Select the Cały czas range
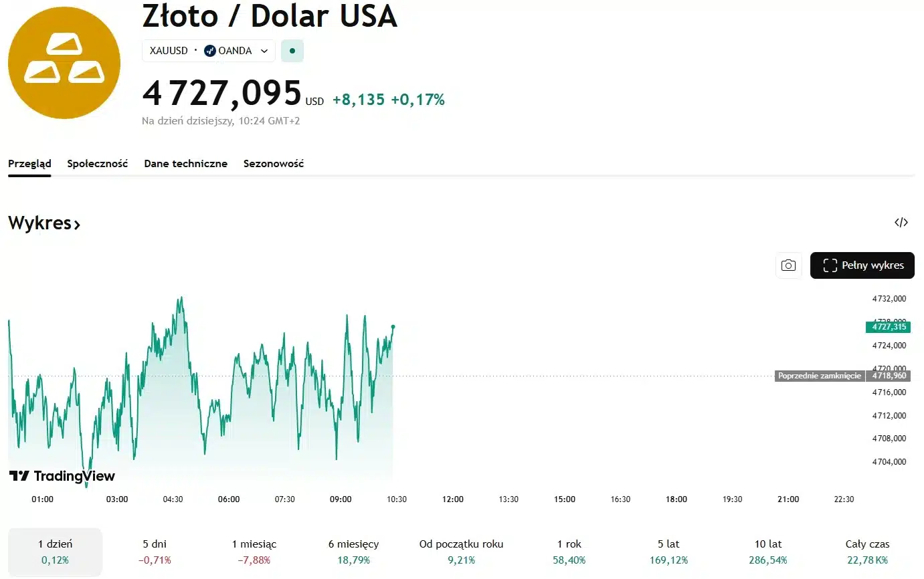The width and height of the screenshot is (924, 579). (868, 552)
